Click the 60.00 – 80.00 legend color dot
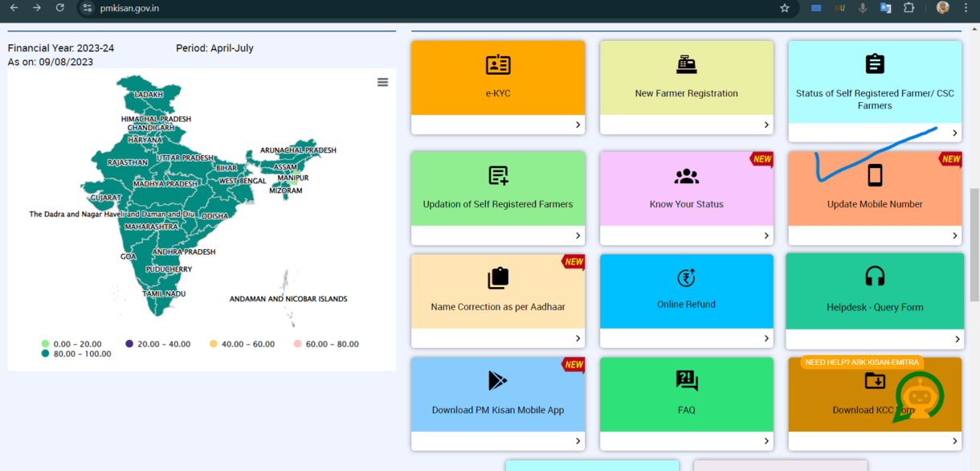This screenshot has width=980, height=471. coord(297,344)
